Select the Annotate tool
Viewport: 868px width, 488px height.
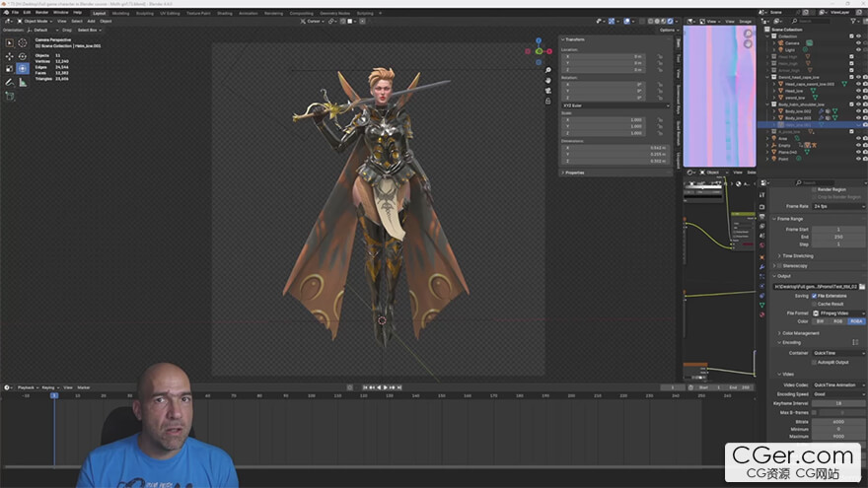[x=10, y=83]
